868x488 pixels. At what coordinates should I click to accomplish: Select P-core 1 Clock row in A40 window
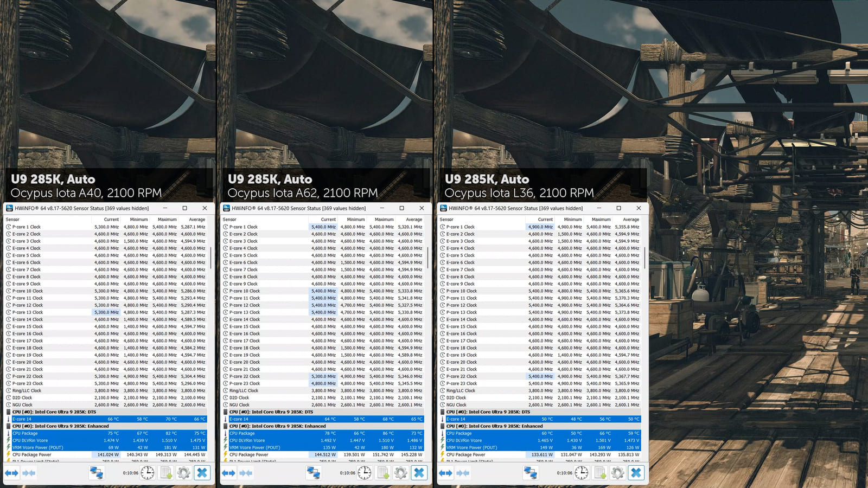(106, 227)
